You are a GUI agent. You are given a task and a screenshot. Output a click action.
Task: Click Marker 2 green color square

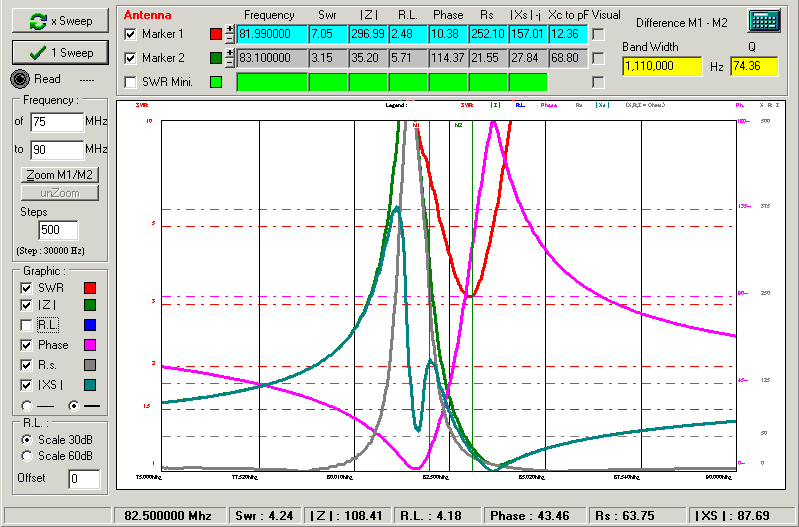tap(217, 58)
